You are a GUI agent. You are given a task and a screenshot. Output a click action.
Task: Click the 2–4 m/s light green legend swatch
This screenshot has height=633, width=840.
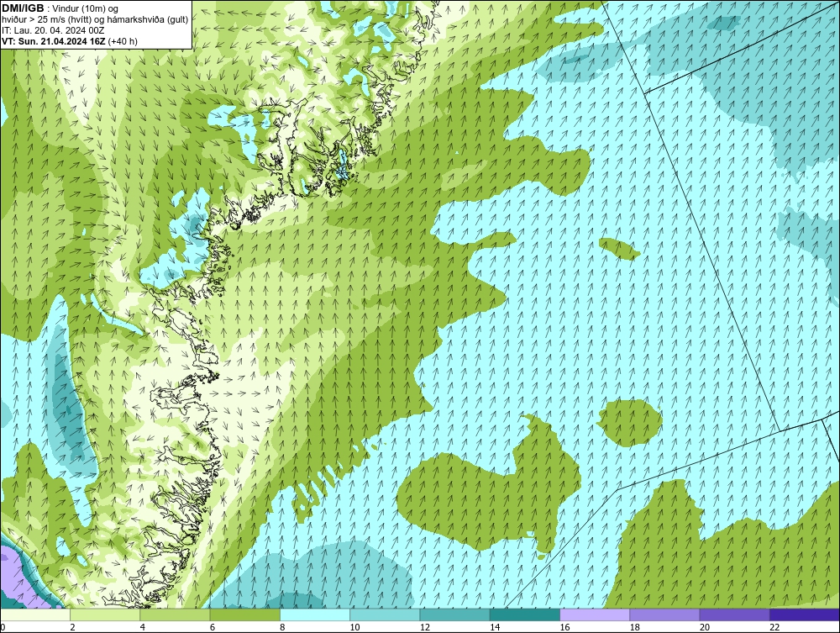click(x=105, y=615)
